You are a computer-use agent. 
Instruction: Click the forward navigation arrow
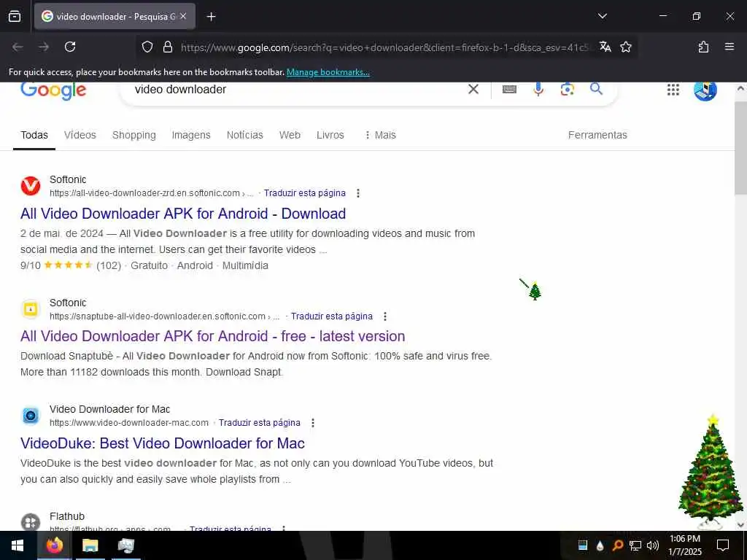point(44,47)
